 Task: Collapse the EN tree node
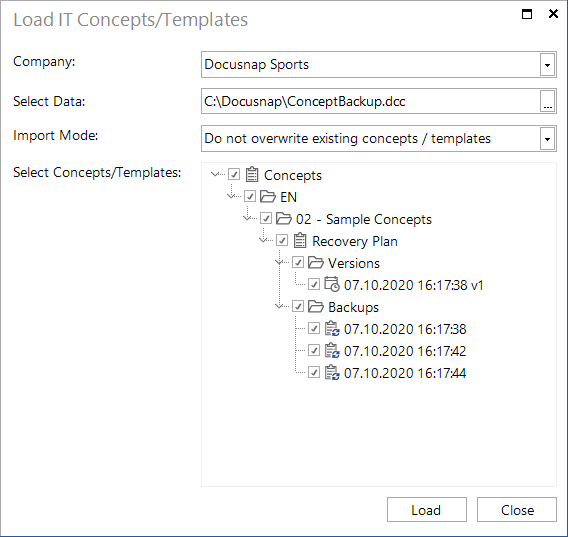[231, 196]
